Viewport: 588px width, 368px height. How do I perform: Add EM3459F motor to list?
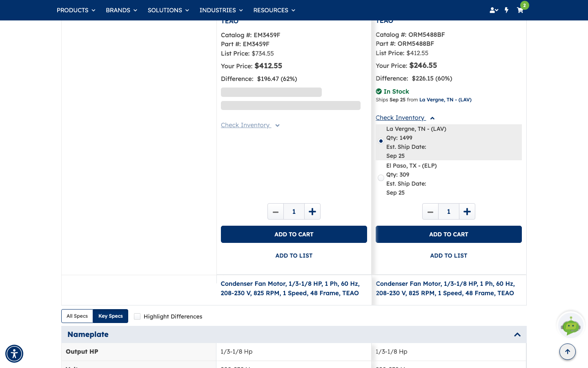click(294, 256)
